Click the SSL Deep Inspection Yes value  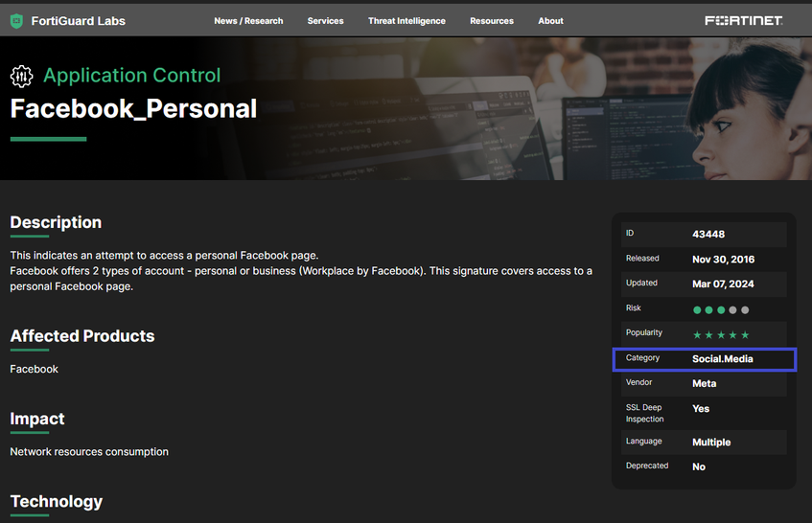[x=701, y=409]
